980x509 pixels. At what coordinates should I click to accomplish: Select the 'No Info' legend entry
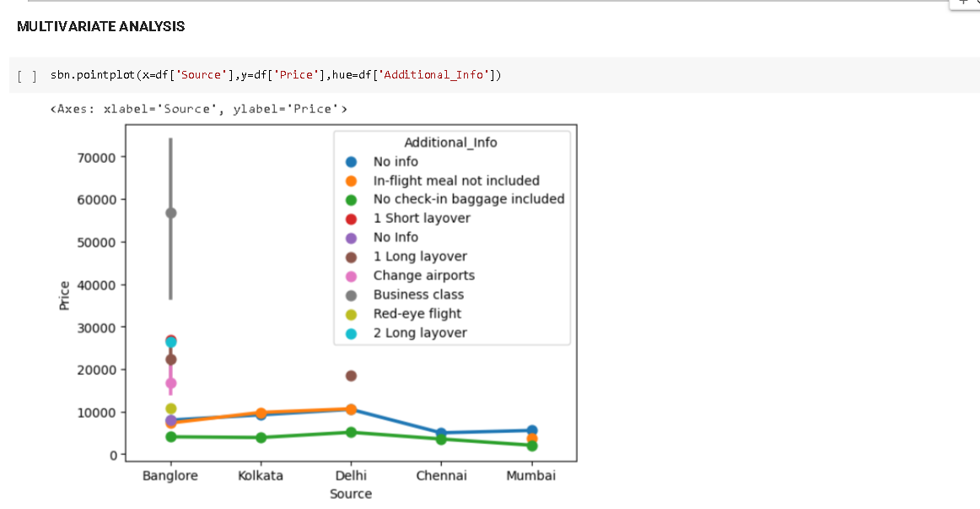point(396,237)
